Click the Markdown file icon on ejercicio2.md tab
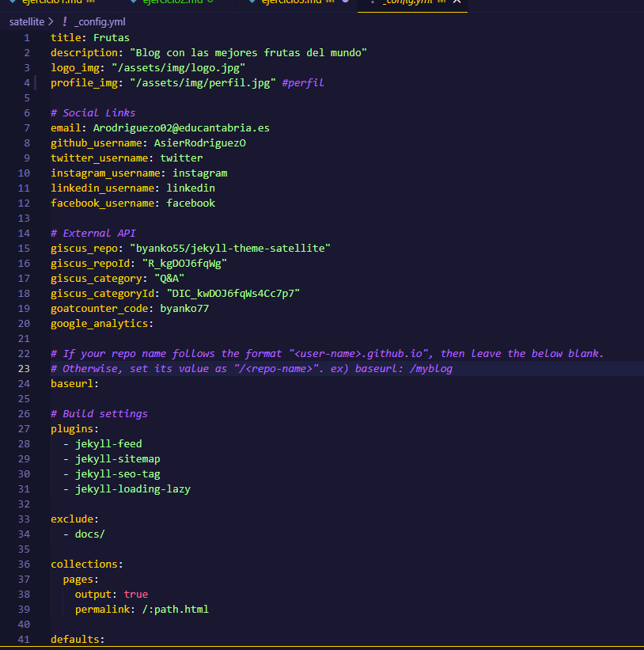Screen dimensions: 644x650 pyautogui.click(x=131, y=2)
